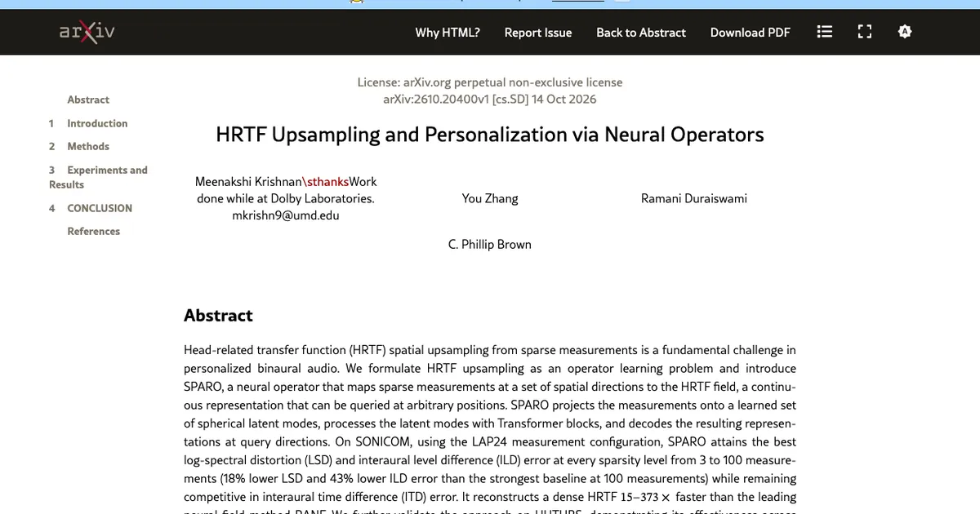
Task: Click author name Meenakshi Krishnan
Action: pos(249,181)
